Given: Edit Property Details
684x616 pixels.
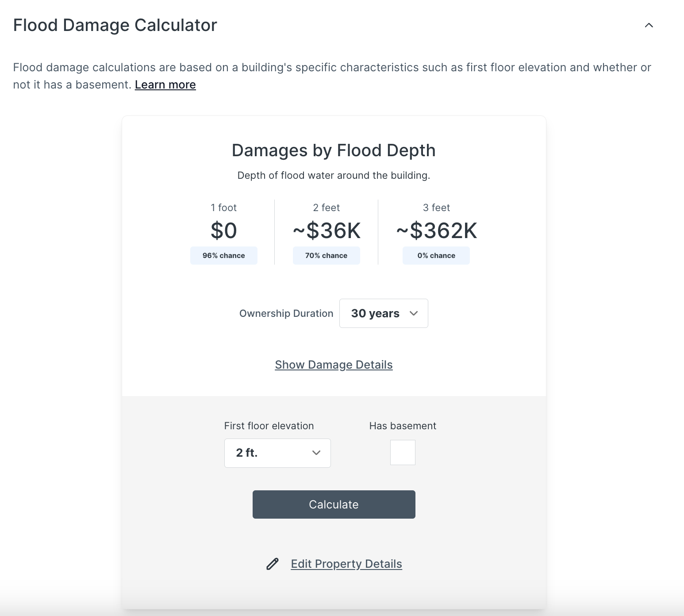Looking at the screenshot, I should (x=346, y=564).
